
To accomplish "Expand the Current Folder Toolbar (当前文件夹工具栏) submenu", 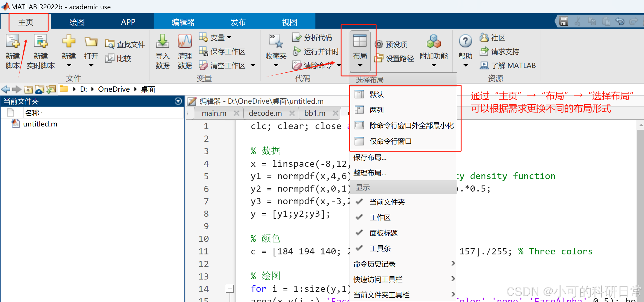I will click(x=403, y=295).
